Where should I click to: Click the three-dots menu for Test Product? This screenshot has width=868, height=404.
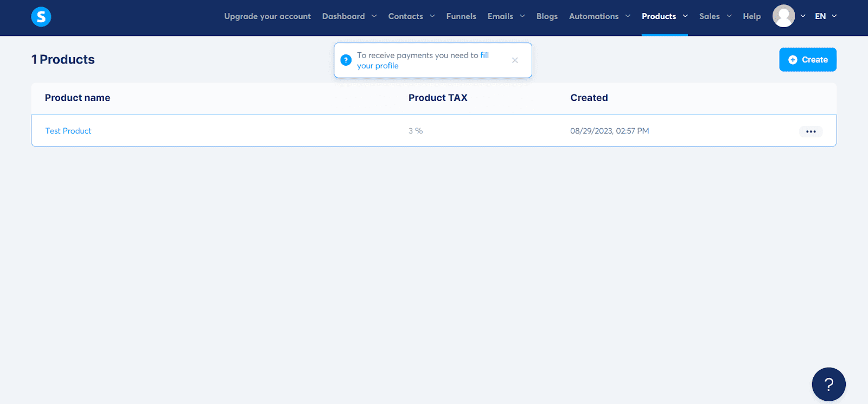tap(810, 131)
